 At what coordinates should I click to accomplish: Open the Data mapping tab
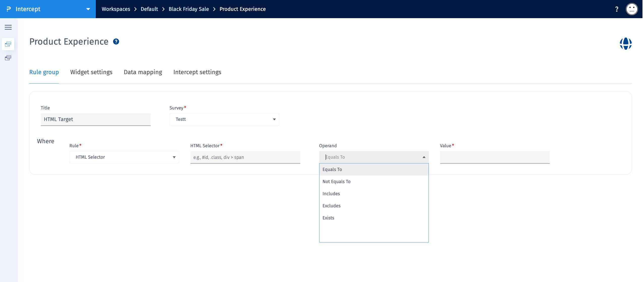coord(143,72)
